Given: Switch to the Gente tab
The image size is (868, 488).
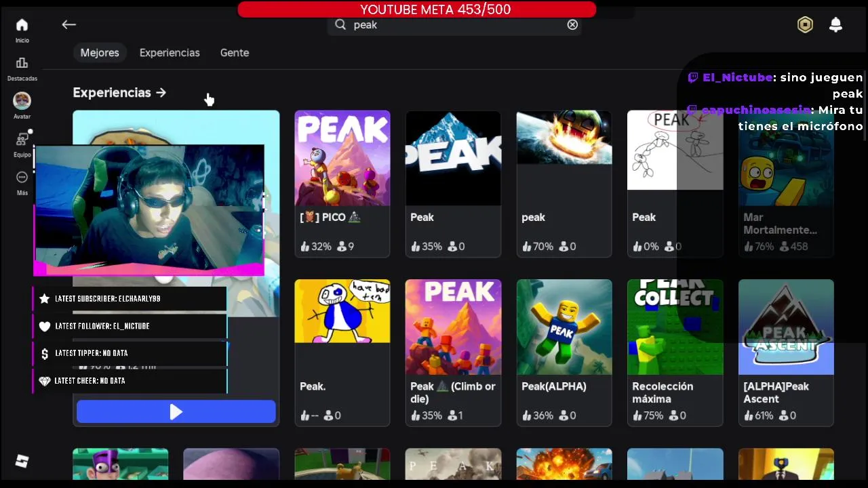Looking at the screenshot, I should point(235,52).
